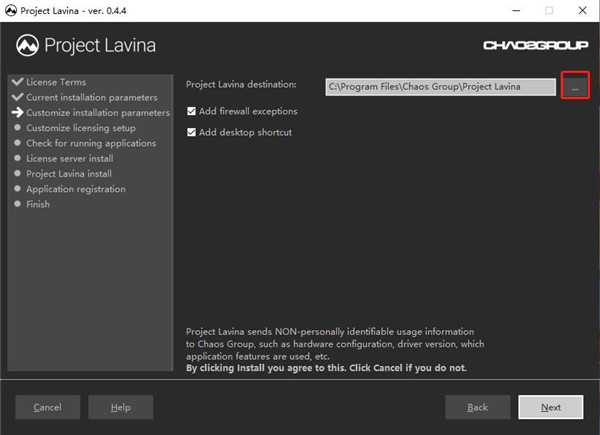Image resolution: width=600 pixels, height=435 pixels.
Task: Select Customize licensing setup step
Action: point(81,128)
